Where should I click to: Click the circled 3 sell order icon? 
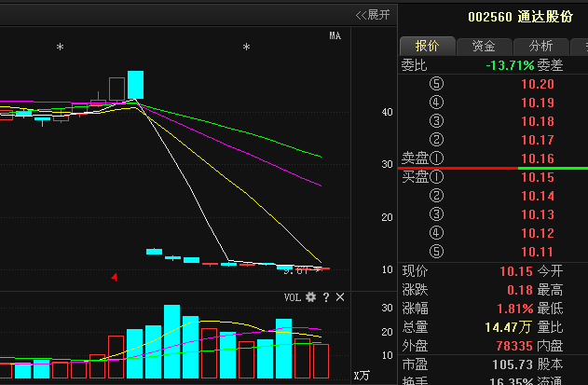pos(436,121)
